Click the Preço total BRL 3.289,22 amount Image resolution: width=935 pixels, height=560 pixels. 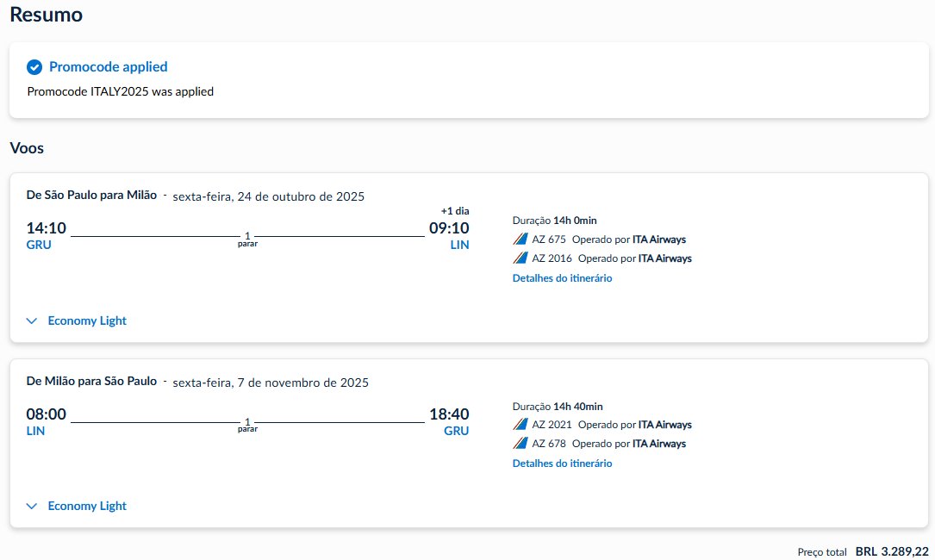coord(892,551)
